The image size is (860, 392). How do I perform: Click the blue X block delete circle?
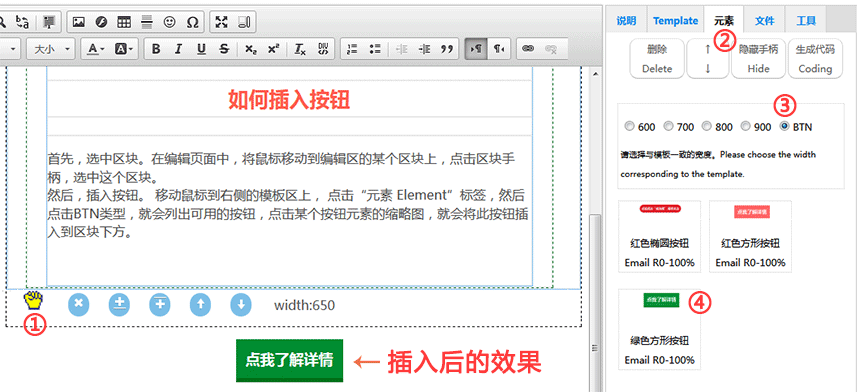click(x=78, y=304)
